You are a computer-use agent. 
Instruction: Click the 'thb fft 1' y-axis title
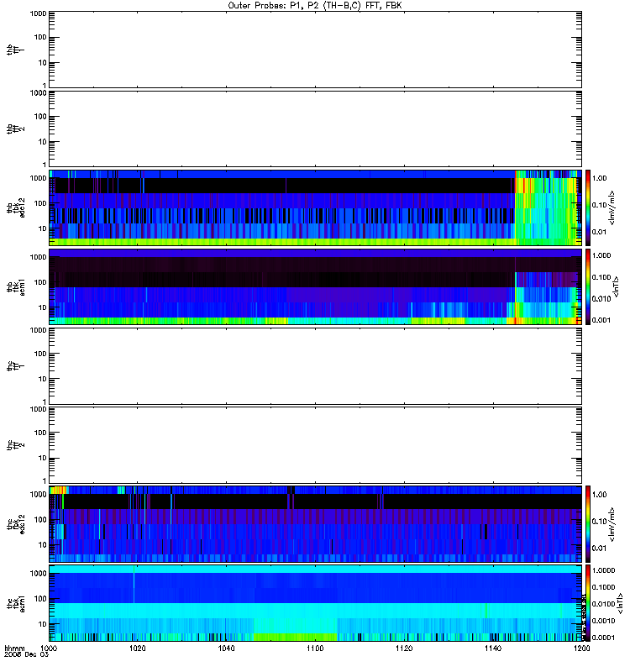coord(16,50)
